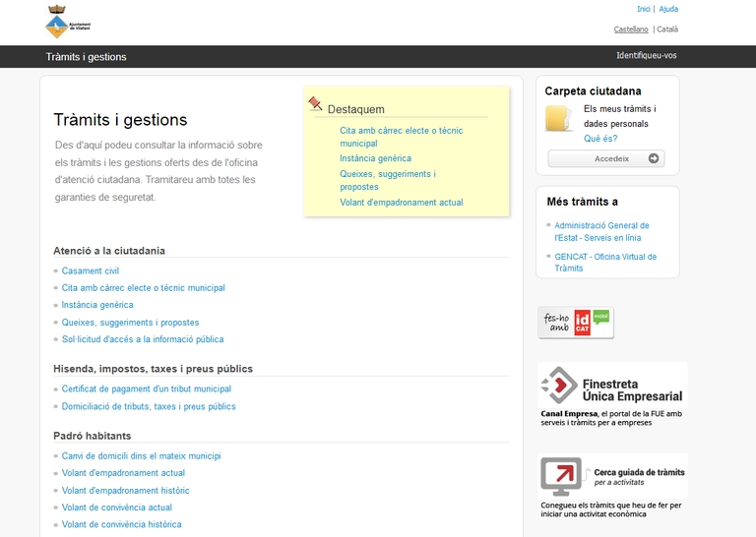Click the Hisenda, impostos, taxes heading
The image size is (756, 537).
click(153, 369)
